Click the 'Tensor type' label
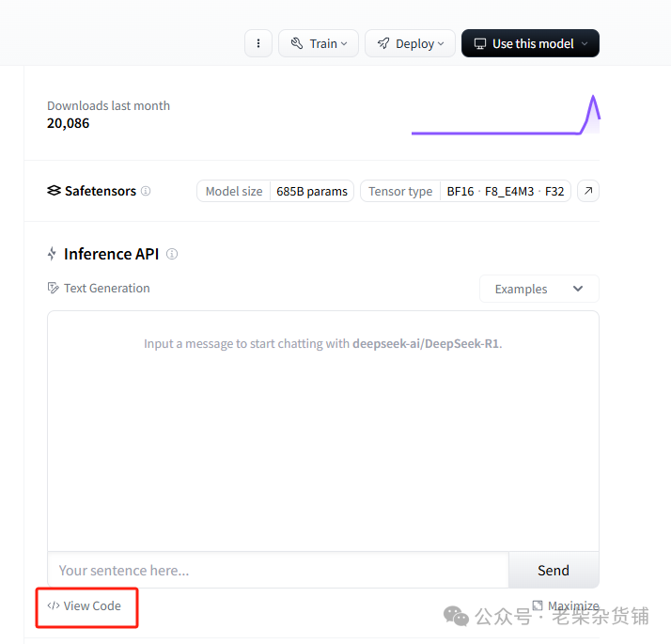671x644 pixels. click(x=400, y=191)
